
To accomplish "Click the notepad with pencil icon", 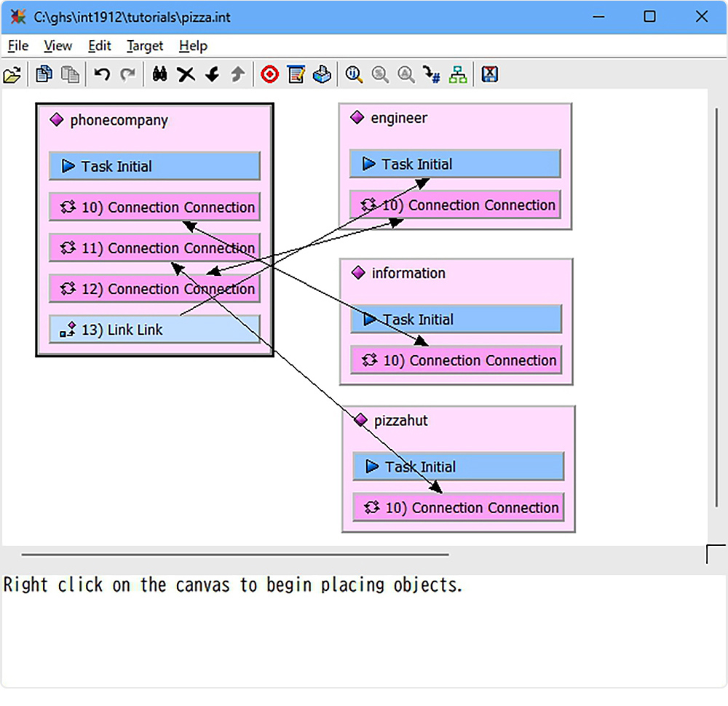I will coord(296,74).
